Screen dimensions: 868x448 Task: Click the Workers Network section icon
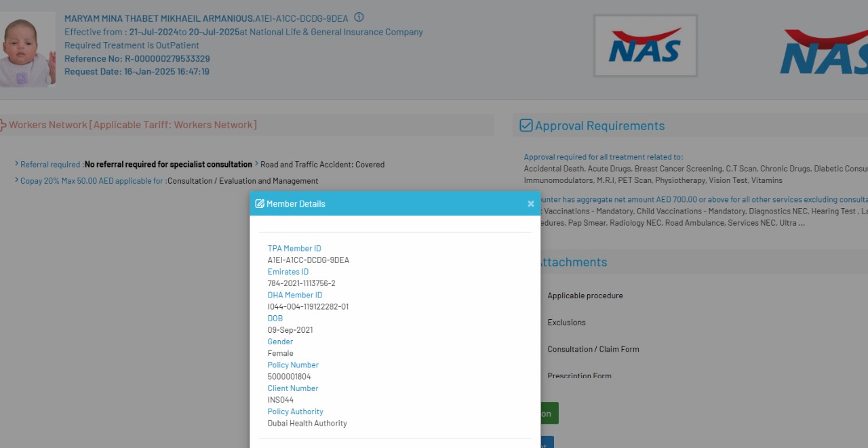coord(3,125)
